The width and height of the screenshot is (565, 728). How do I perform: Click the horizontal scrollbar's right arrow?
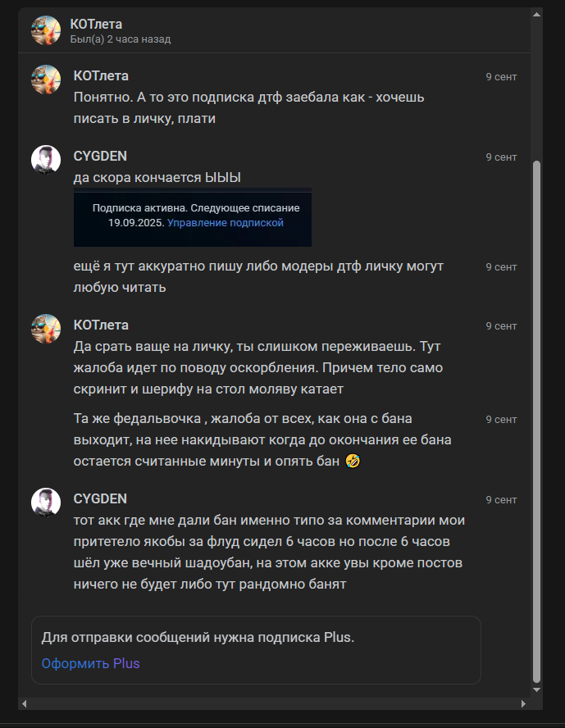[x=525, y=703]
